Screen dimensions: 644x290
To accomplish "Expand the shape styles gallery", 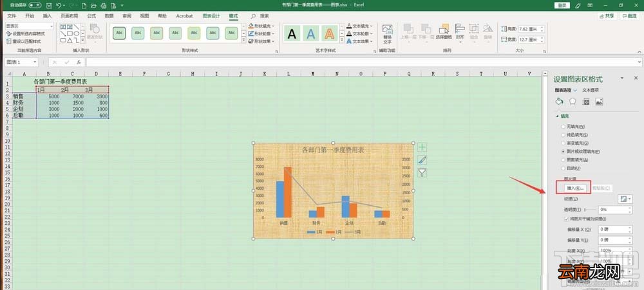I will (243, 41).
